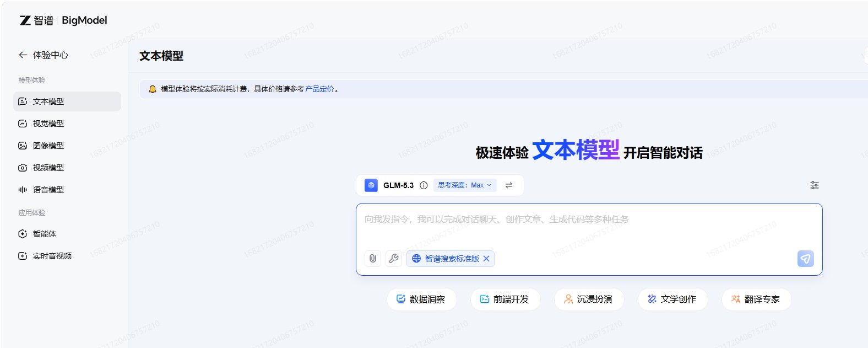Image resolution: width=868 pixels, height=348 pixels.
Task: Open 智能体 in the sidebar
Action: [x=67, y=234]
